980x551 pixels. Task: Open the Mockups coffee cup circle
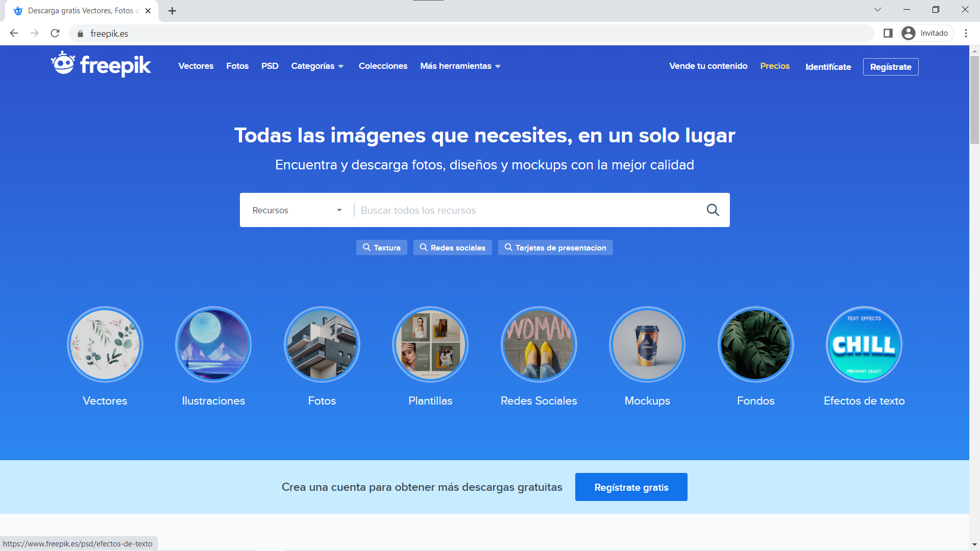click(647, 344)
